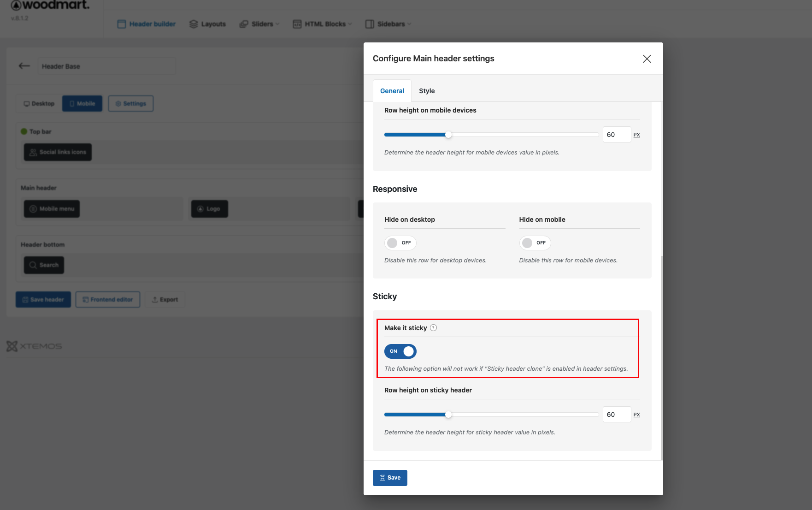Click the Sidebars icon
Viewport: 812px width, 510px height.
370,24
